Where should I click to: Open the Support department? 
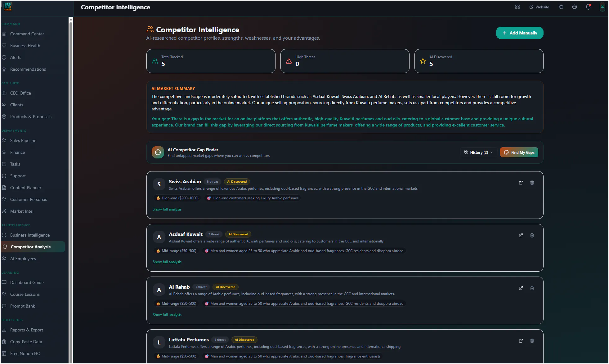[33, 176]
